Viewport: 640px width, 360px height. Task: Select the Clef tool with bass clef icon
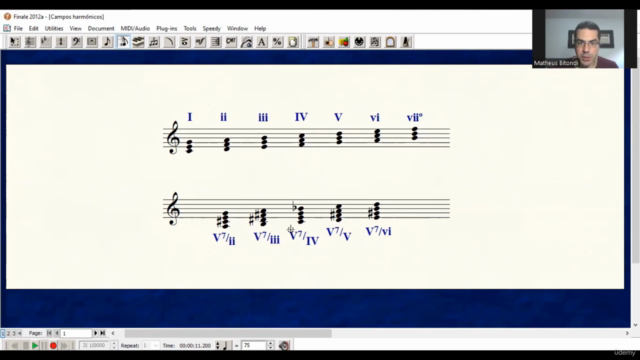click(76, 42)
